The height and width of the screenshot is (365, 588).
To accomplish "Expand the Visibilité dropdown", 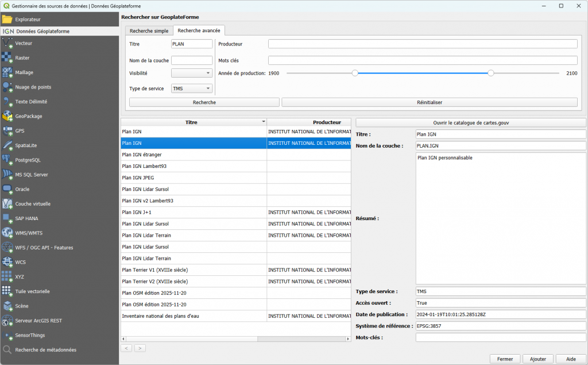I will click(x=192, y=74).
